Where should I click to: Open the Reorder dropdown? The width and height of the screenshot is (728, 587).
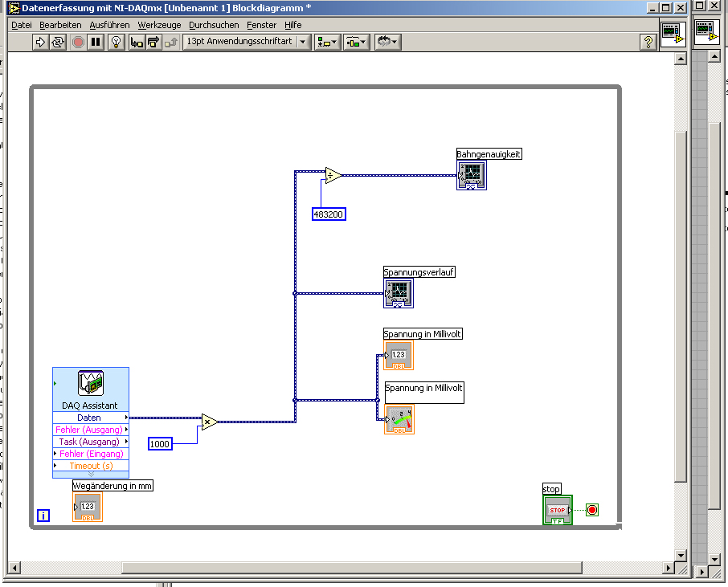387,43
